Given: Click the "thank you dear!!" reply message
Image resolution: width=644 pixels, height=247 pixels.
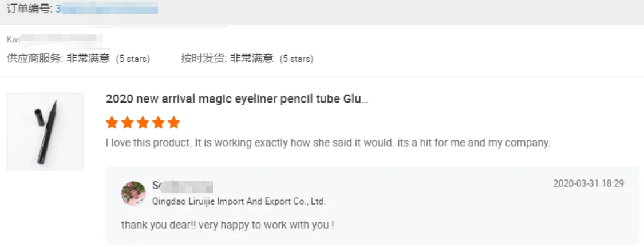Looking at the screenshot, I should 227,225.
